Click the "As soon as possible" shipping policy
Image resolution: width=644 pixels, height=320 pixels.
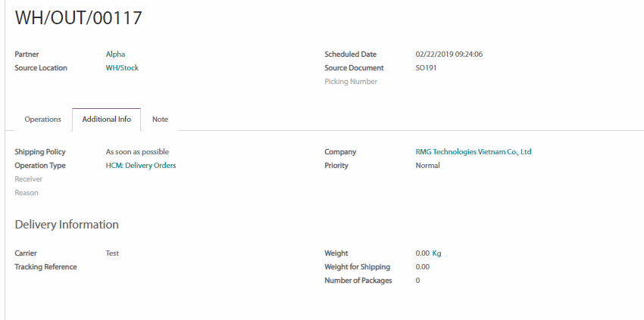pos(137,152)
